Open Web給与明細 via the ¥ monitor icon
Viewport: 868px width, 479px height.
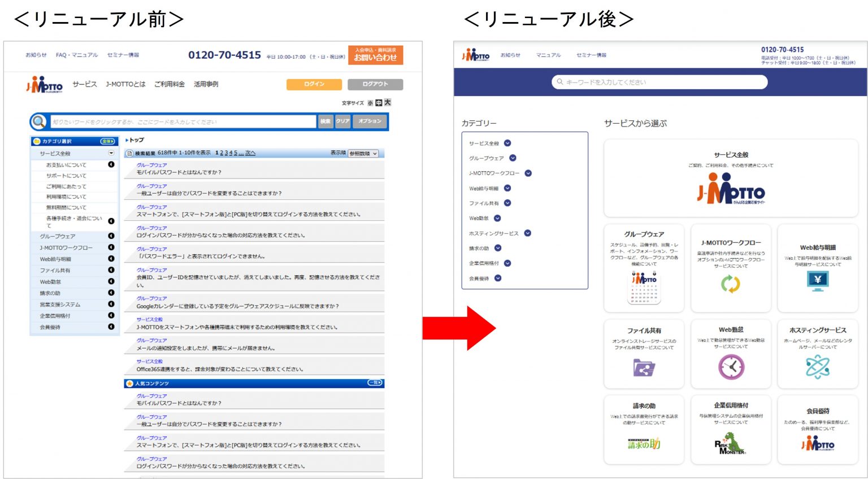click(817, 279)
